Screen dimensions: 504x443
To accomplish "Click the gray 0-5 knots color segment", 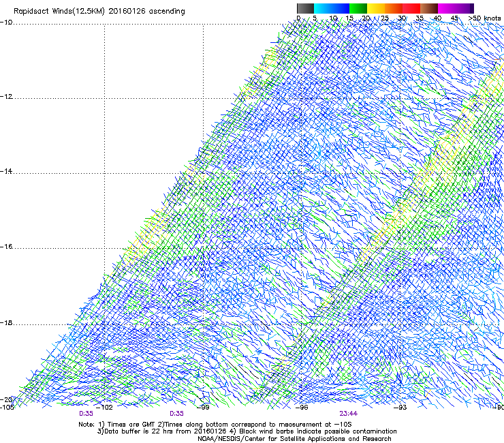I will coord(305,8).
